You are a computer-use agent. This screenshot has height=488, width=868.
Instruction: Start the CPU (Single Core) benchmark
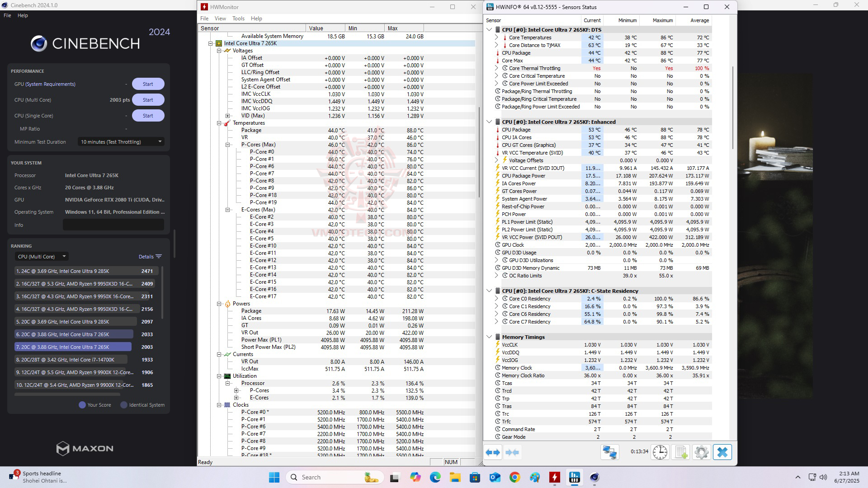click(148, 116)
